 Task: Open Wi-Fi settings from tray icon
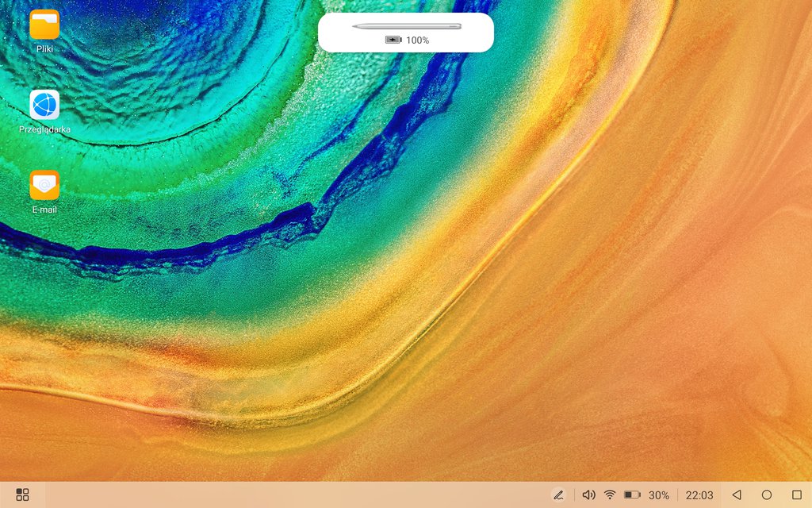point(610,495)
